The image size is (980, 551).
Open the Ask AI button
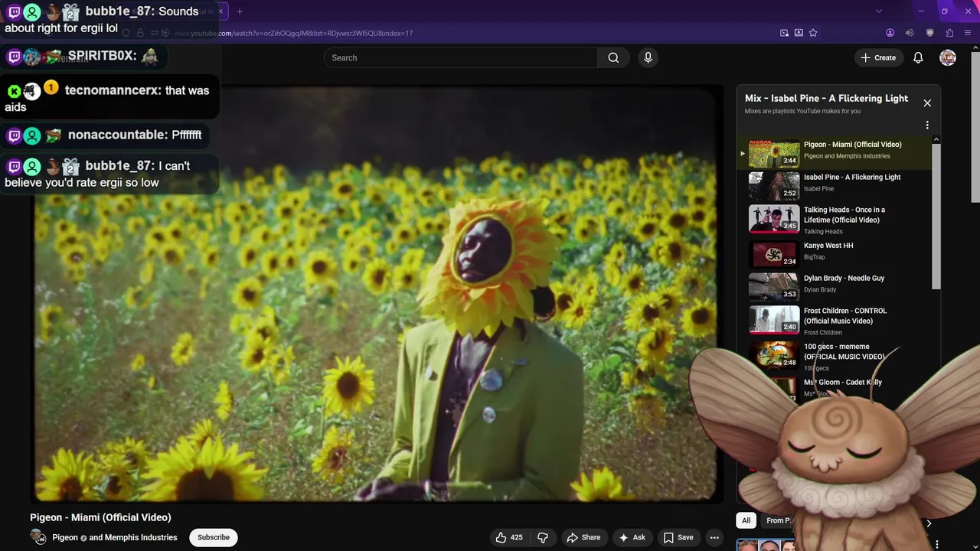coord(632,537)
